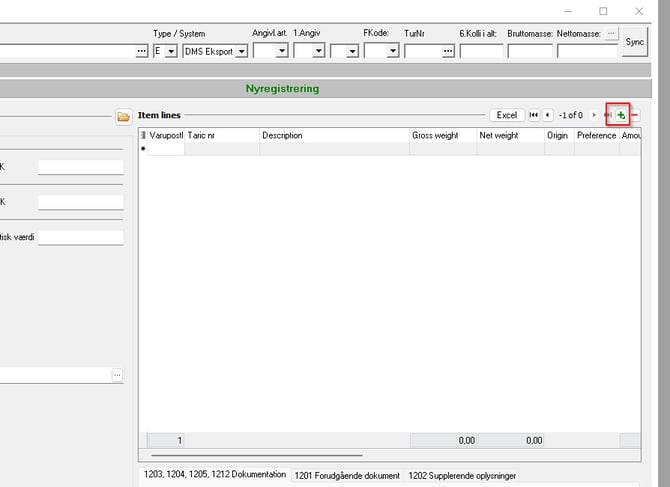
Task: Expand the FKode dropdown
Action: pos(392,51)
